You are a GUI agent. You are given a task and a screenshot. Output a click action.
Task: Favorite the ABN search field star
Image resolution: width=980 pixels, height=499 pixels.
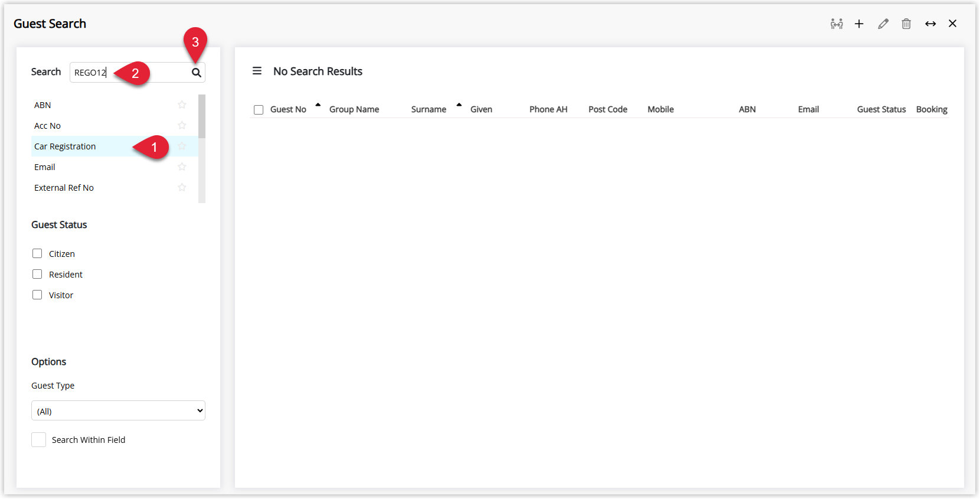coord(182,105)
